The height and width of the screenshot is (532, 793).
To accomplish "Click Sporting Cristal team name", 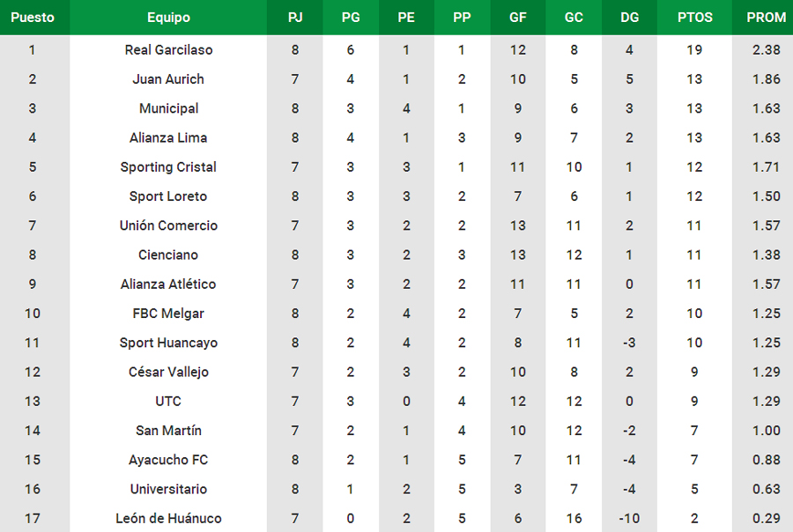I will (x=168, y=167).
